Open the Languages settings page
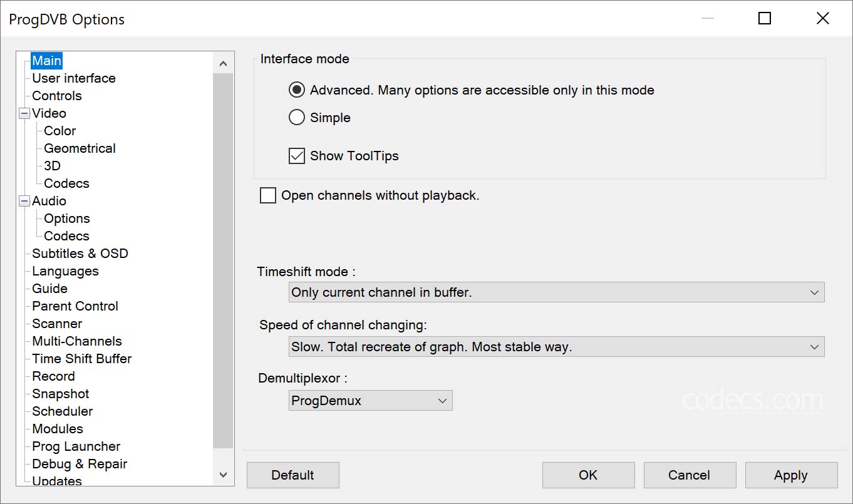The height and width of the screenshot is (504, 853). (65, 271)
